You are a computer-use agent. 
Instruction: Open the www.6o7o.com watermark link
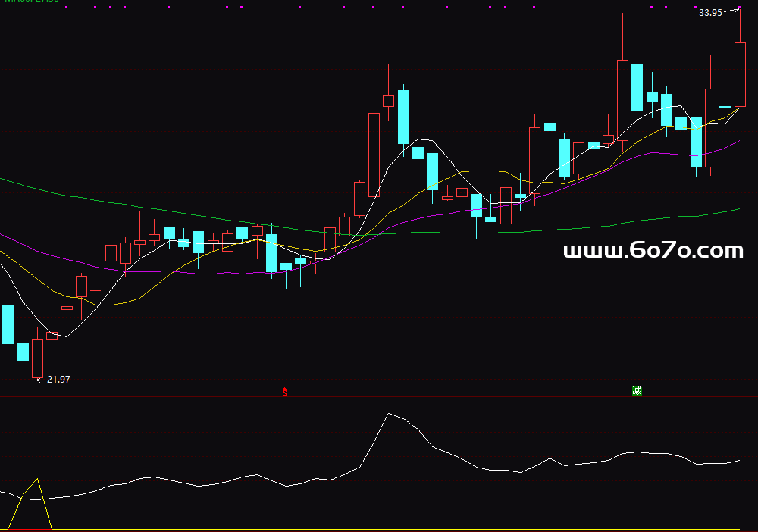653,251
